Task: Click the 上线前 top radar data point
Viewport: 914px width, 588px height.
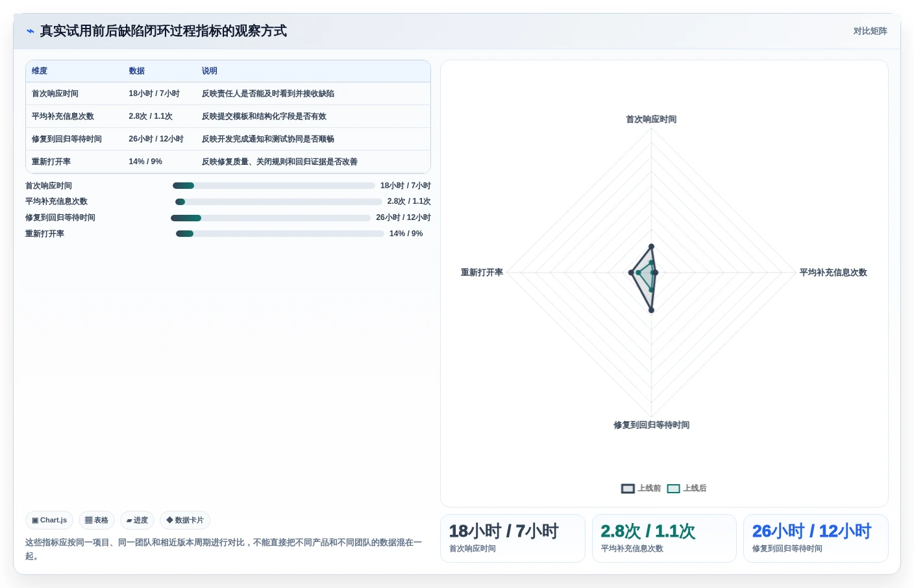Action: coord(651,247)
